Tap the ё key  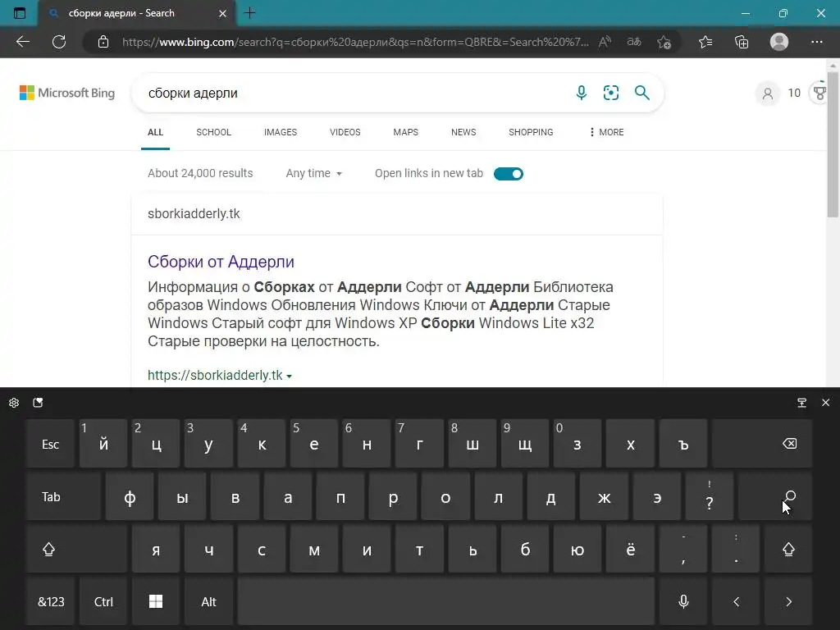tap(631, 550)
